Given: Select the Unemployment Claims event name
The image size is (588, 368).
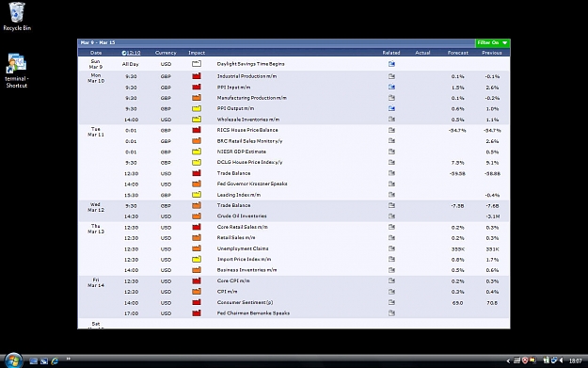Looking at the screenshot, I should coord(243,248).
